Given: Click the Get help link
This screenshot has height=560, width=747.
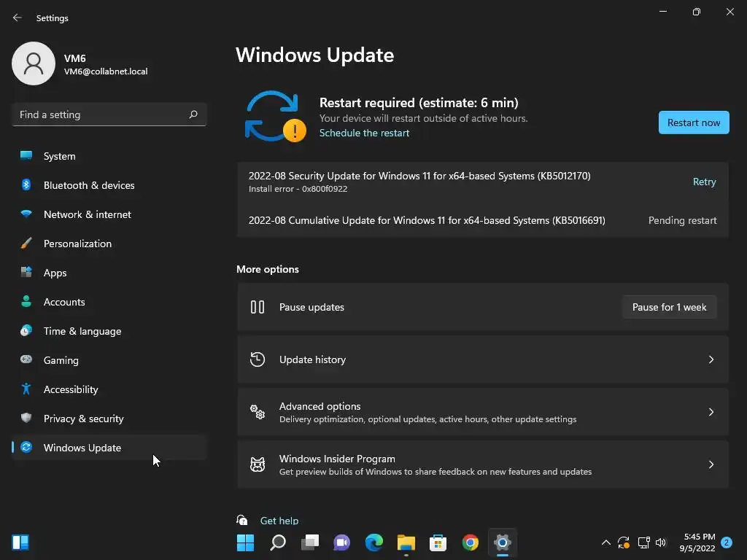Looking at the screenshot, I should click(x=279, y=521).
